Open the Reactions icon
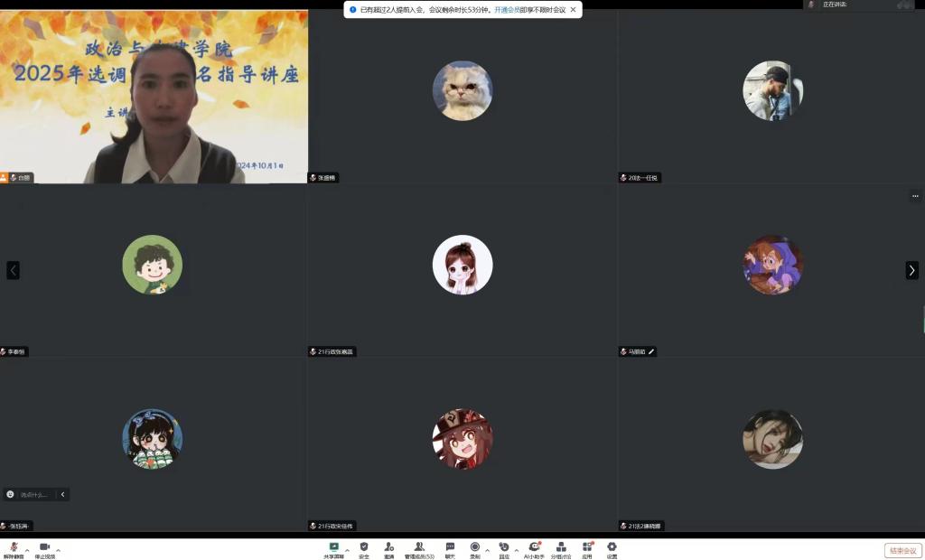Image resolution: width=925 pixels, height=560 pixels. 504,547
